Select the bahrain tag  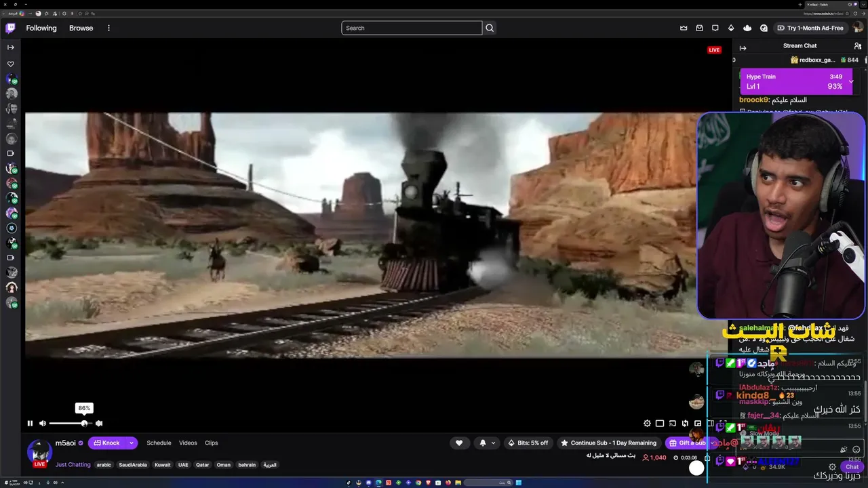pos(247,465)
